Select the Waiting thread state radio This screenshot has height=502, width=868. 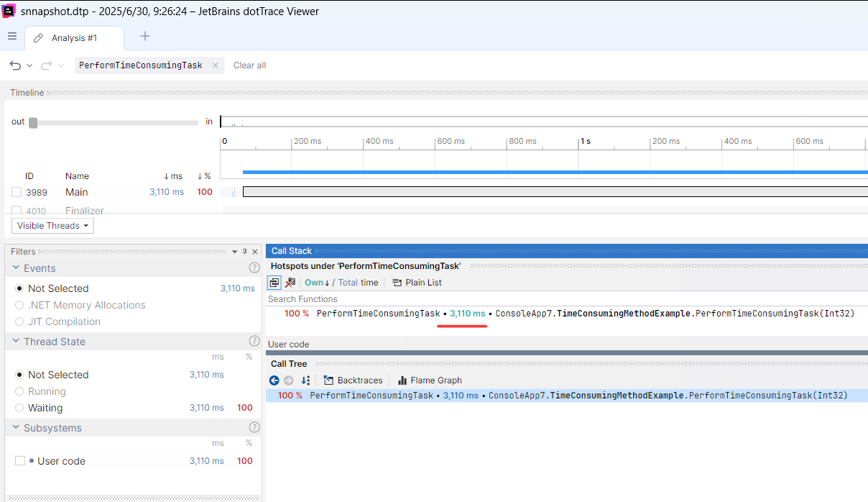click(19, 408)
